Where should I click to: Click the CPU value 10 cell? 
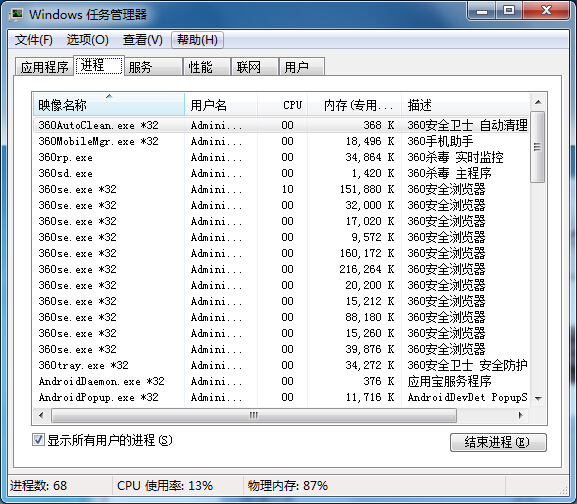coord(287,189)
